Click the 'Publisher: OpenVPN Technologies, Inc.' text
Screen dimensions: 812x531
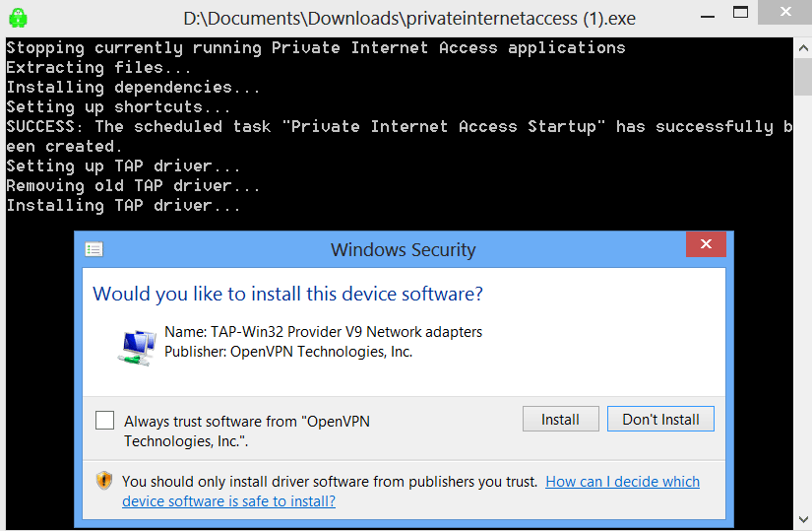(288, 352)
